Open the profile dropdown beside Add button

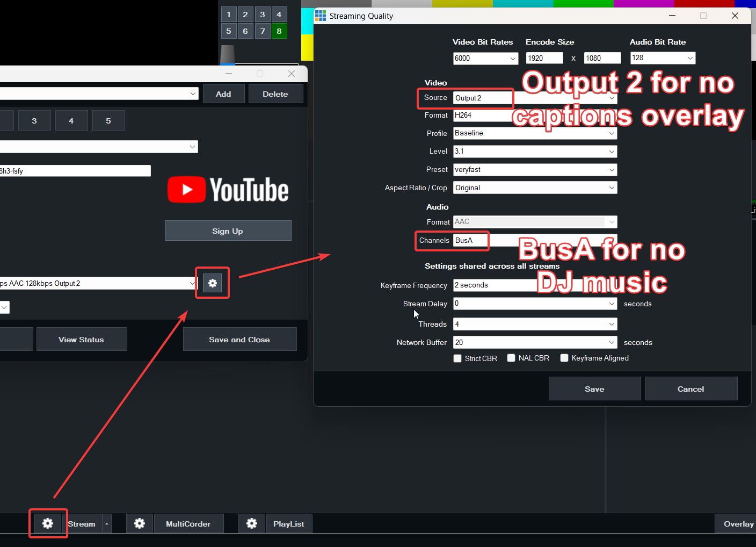[x=98, y=93]
